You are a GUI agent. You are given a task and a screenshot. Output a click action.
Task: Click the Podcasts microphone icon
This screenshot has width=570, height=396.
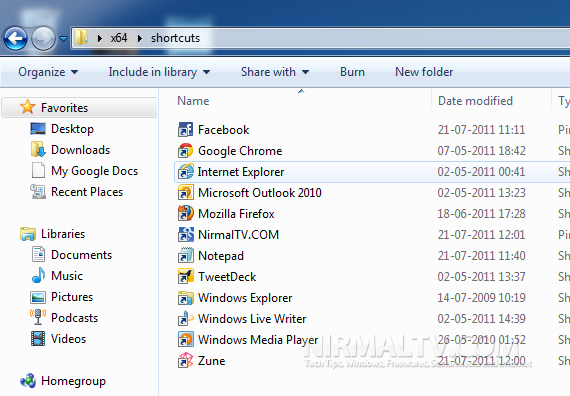tap(38, 317)
